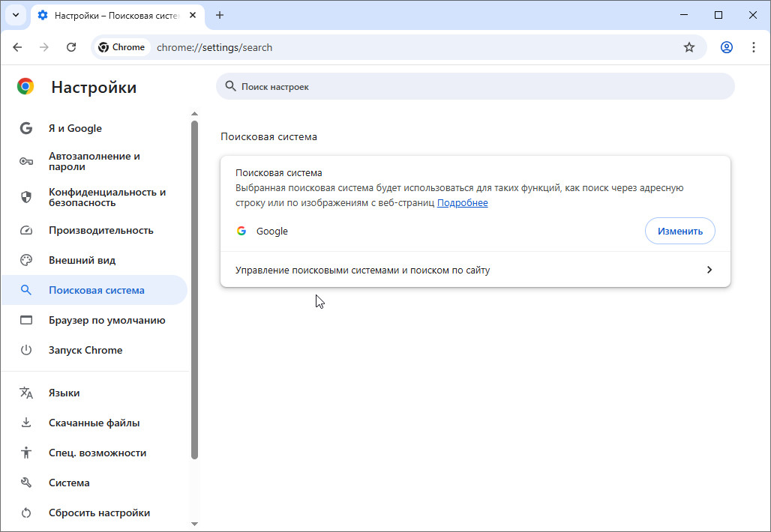
Task: Click the page reload icon
Action: pos(71,47)
